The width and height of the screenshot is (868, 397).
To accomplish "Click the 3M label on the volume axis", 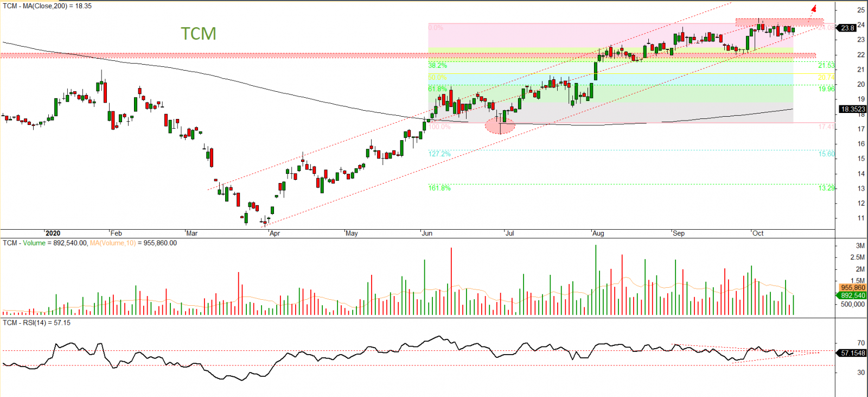I will click(x=860, y=245).
